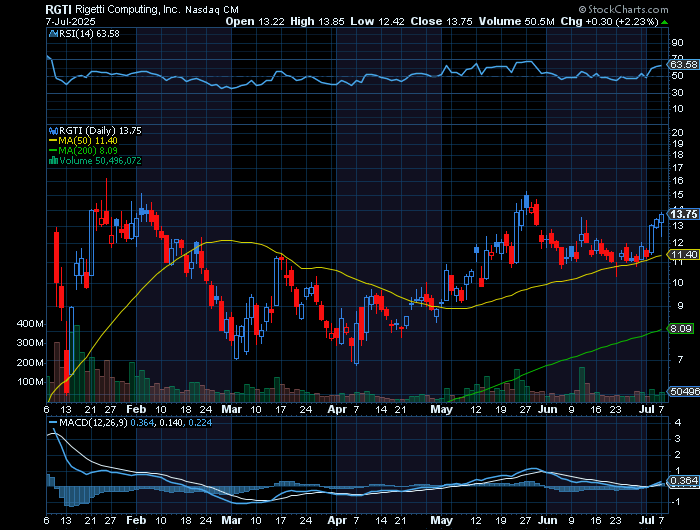Click the 63.58 RSI value tag on right axis

[683, 65]
